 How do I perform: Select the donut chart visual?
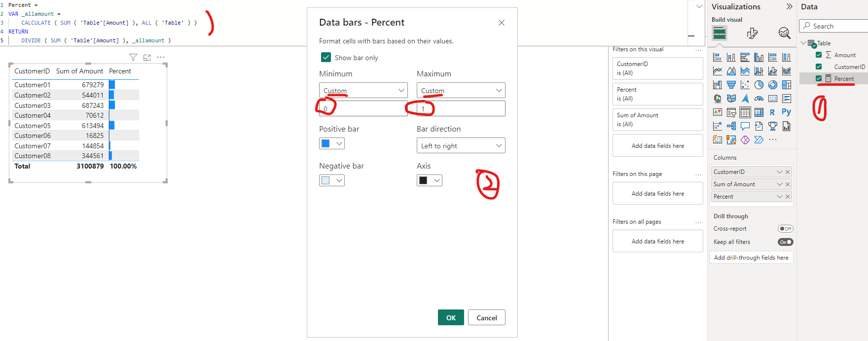point(773,85)
